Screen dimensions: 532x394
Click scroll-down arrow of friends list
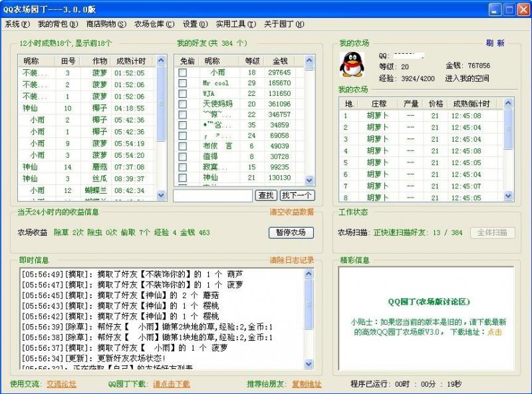pyautogui.click(x=309, y=180)
